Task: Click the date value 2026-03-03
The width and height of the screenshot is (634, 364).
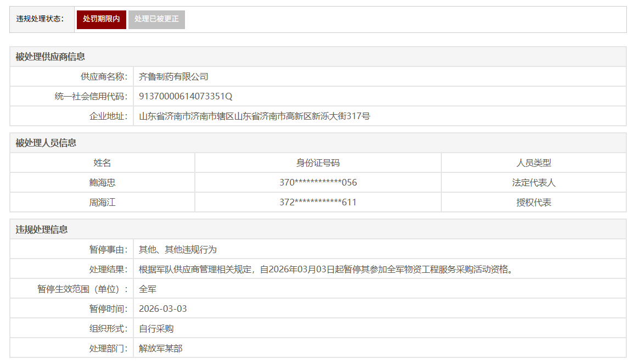Action: pyautogui.click(x=163, y=309)
